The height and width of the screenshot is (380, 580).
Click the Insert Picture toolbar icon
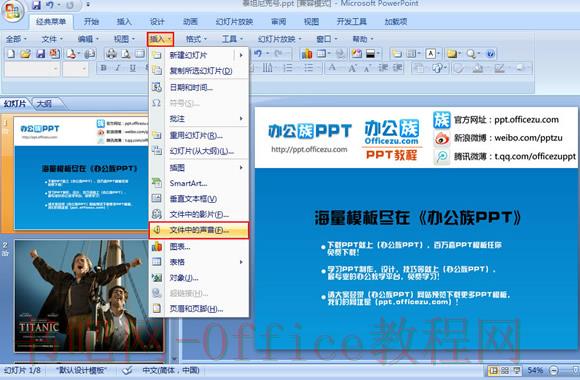357,54
